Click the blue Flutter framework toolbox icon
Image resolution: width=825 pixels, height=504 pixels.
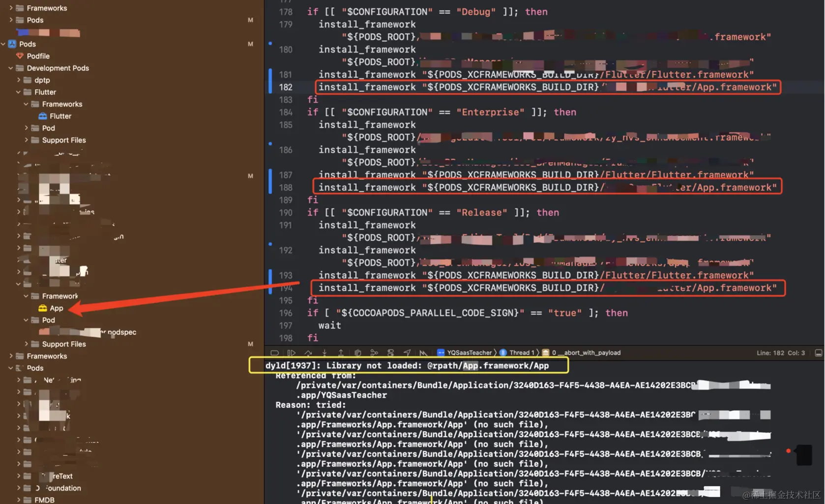coord(43,116)
